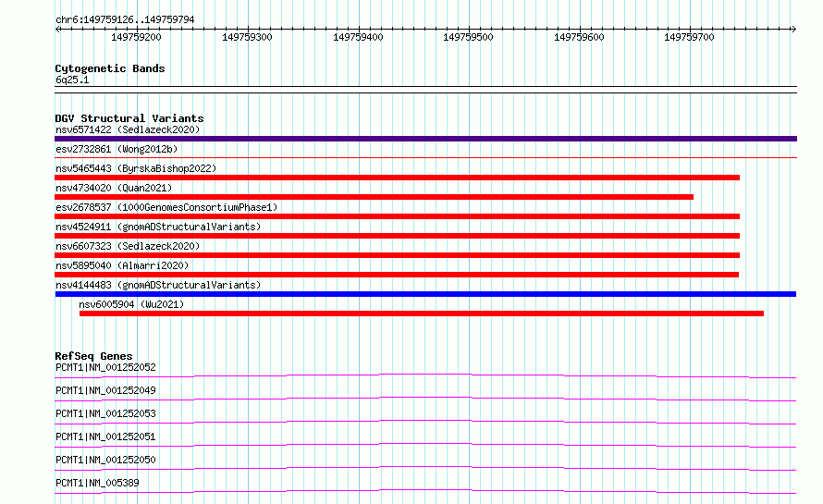Click the DGV Structural Variants track heading

(x=129, y=118)
